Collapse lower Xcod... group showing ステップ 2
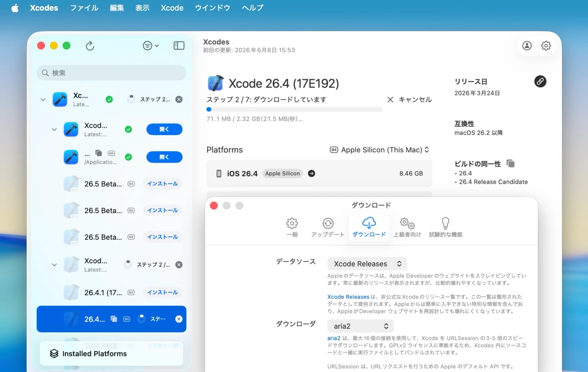This screenshot has width=588, height=372. click(54, 265)
